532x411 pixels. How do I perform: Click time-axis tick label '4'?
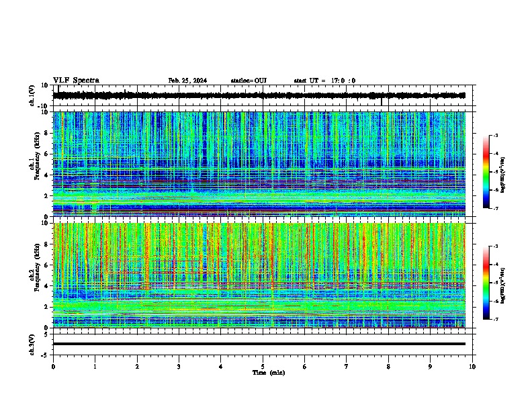click(x=221, y=367)
